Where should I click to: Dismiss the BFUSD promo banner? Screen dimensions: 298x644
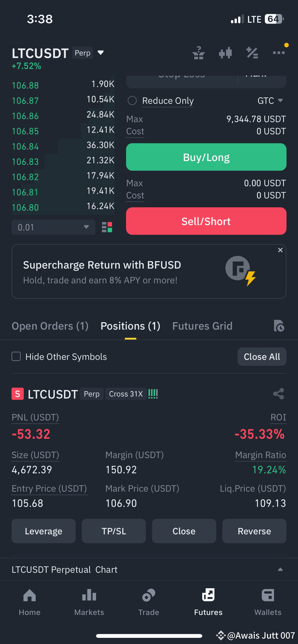coord(280,250)
